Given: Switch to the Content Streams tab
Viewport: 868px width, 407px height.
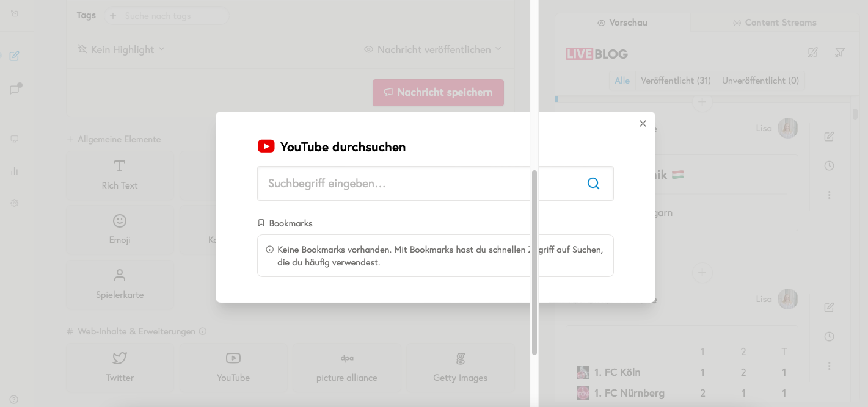Looking at the screenshot, I should 774,23.
